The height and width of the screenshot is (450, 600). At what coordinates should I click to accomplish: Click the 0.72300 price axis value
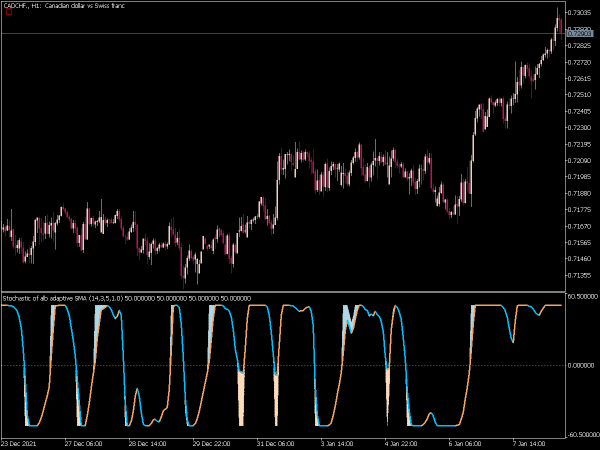tap(579, 128)
